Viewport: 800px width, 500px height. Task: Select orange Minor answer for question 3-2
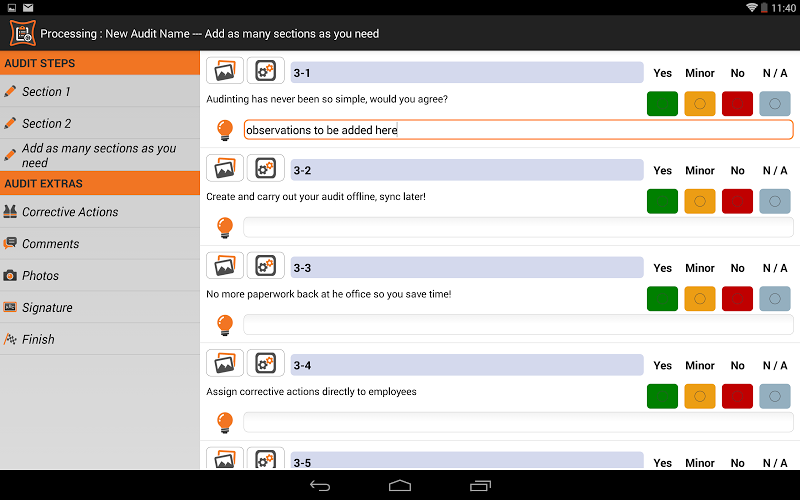point(699,201)
